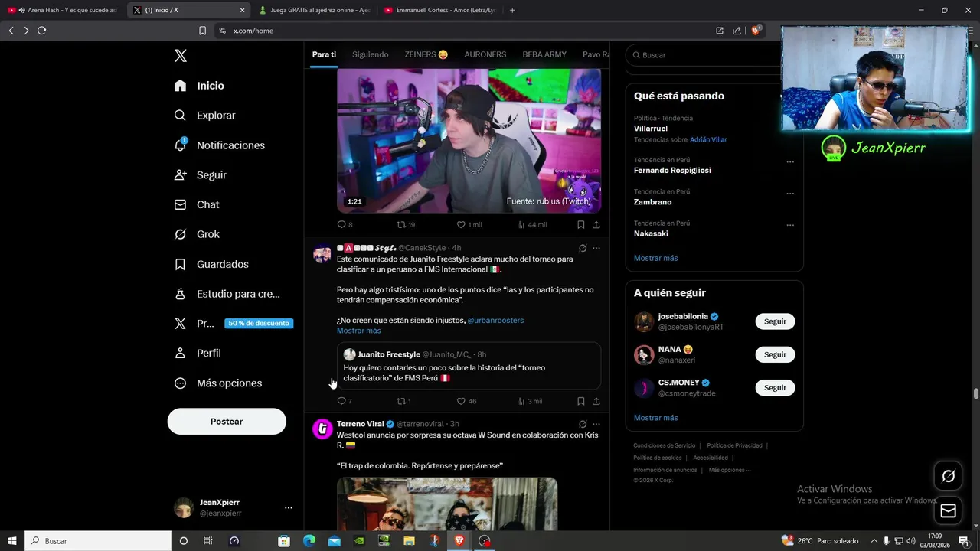The image size is (980, 551).
Task: Open options for Nakasaki trend
Action: 790,225
